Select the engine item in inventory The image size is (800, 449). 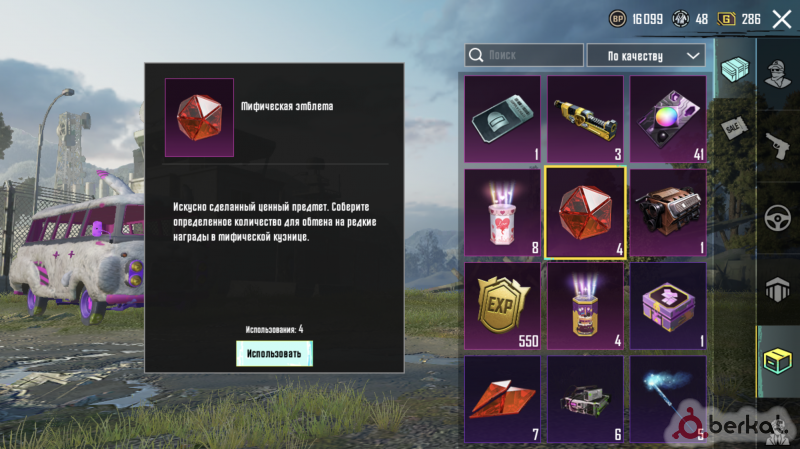[x=668, y=213]
